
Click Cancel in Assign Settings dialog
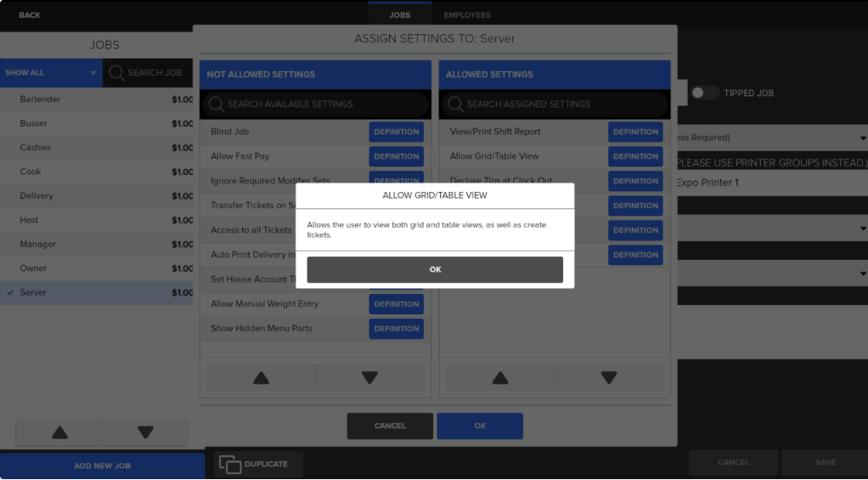pyautogui.click(x=390, y=426)
